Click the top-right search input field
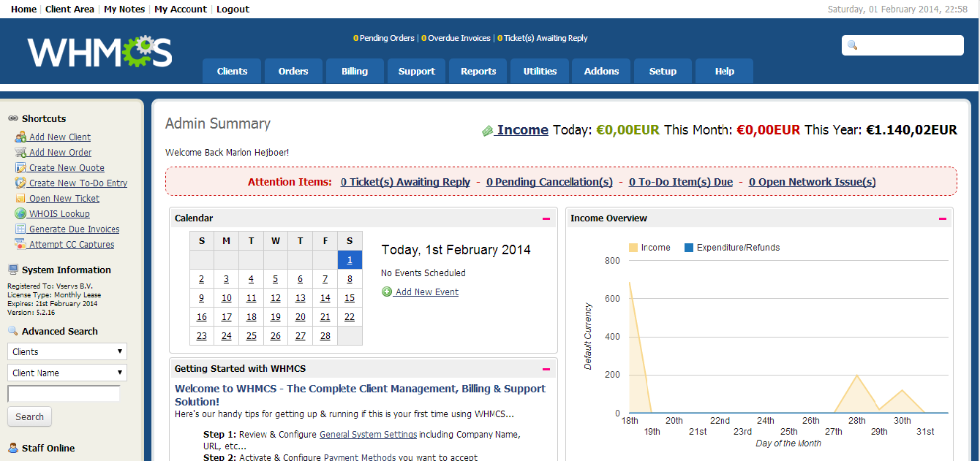980x461 pixels. click(x=902, y=45)
